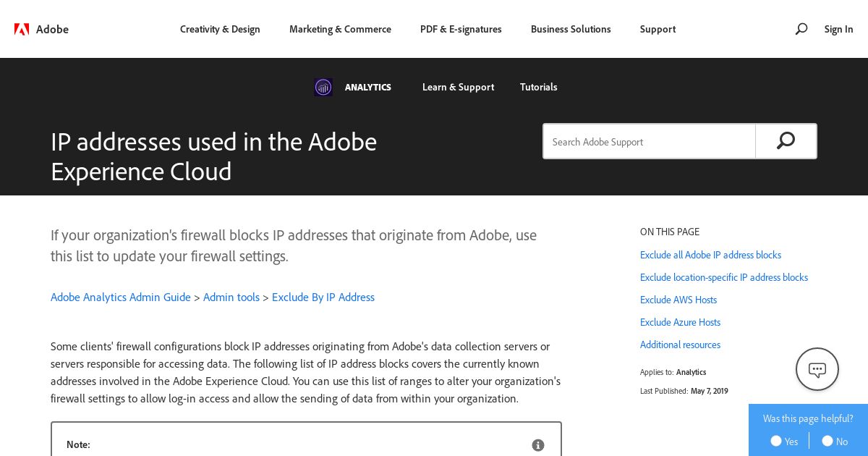This screenshot has width=868, height=456.
Task: Click the Adobe logo icon
Action: point(22,29)
